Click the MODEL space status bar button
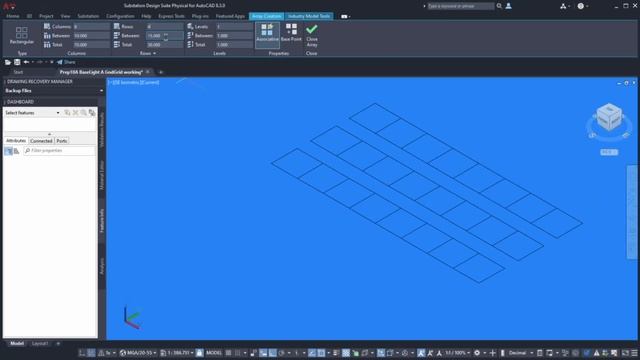The image size is (640, 360). click(214, 353)
